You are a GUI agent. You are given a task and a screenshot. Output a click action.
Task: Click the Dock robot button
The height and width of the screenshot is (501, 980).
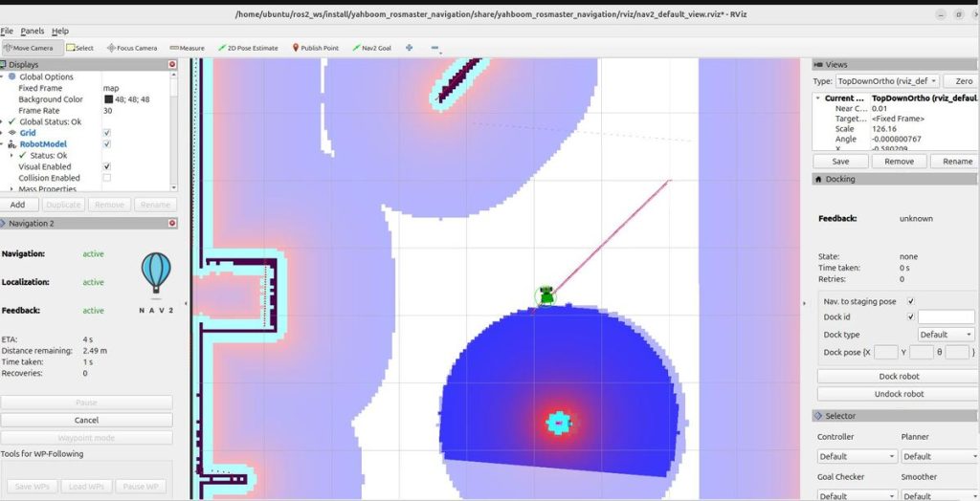coord(899,377)
